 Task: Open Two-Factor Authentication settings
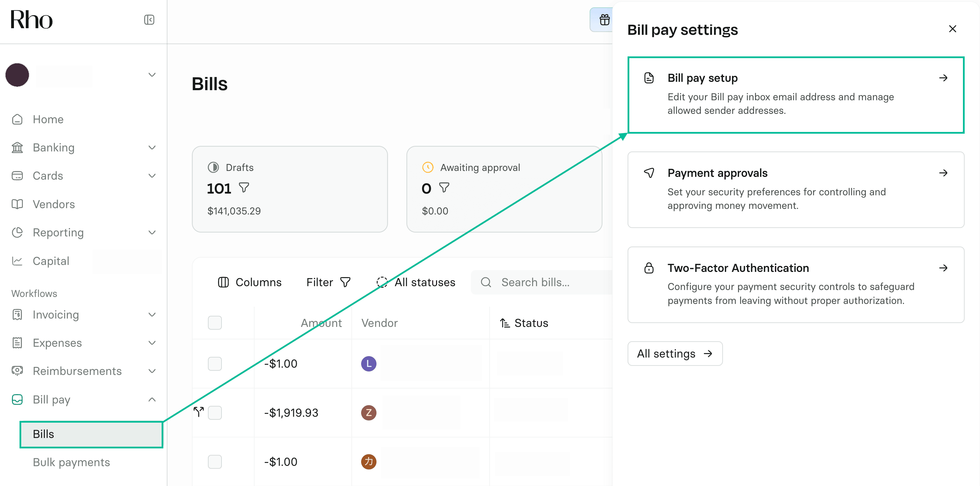click(x=796, y=285)
